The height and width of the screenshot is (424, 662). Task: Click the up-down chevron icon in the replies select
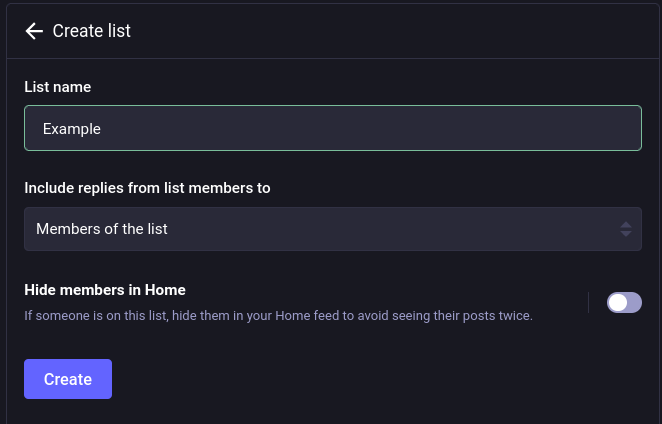(x=625, y=229)
